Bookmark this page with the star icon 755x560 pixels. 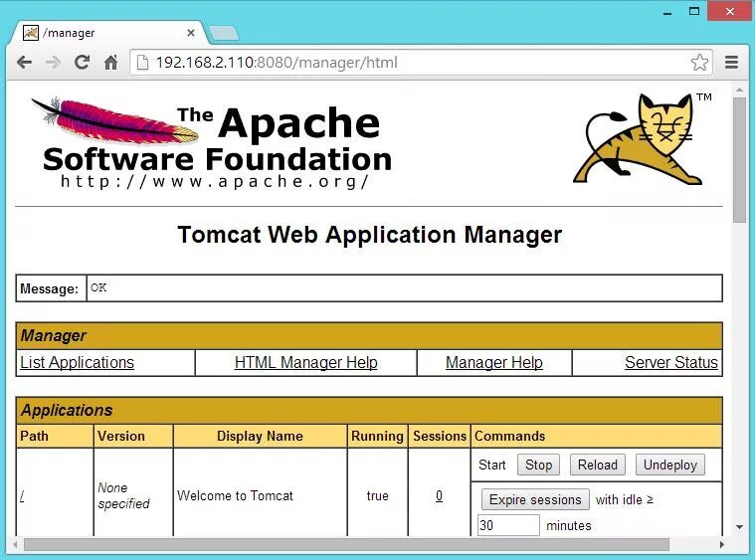pos(699,63)
